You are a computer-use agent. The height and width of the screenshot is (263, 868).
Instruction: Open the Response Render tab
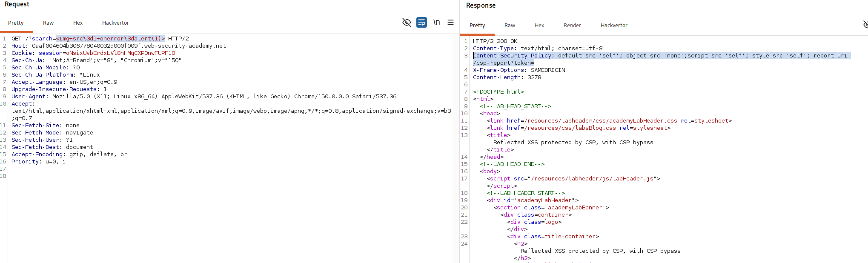tap(572, 26)
